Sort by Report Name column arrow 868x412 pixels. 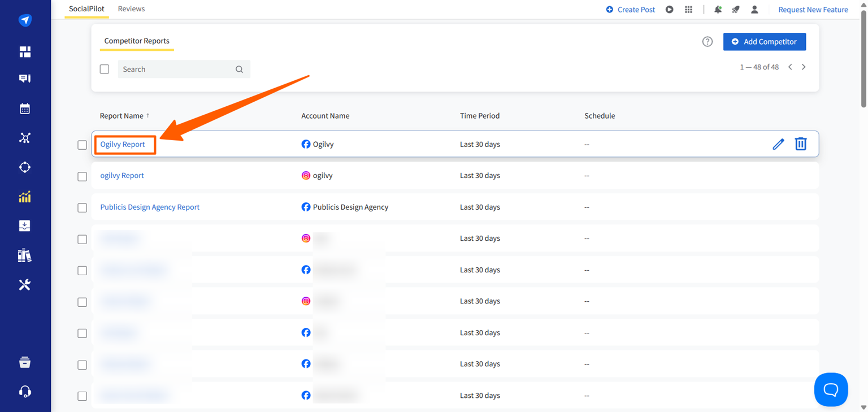[x=148, y=115]
